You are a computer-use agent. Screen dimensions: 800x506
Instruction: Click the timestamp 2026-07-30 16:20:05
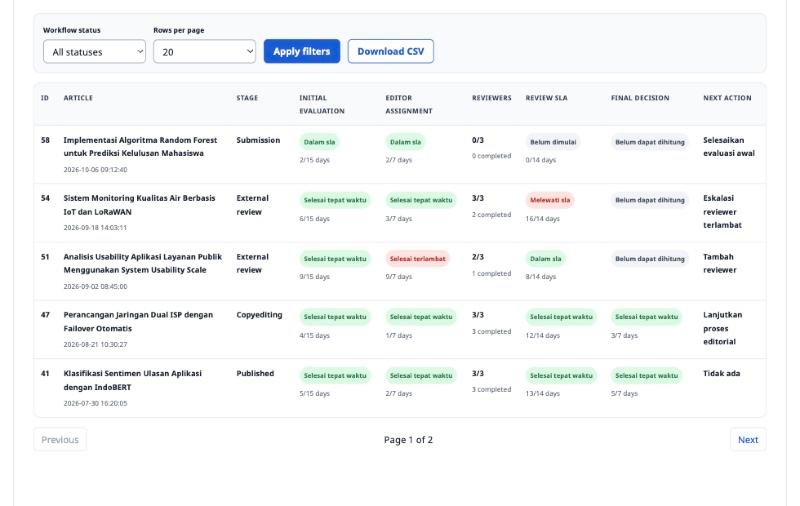coord(95,403)
